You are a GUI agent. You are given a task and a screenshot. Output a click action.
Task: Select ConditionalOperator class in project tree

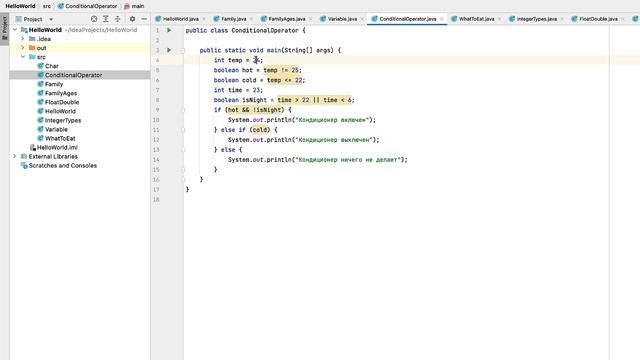[70, 75]
